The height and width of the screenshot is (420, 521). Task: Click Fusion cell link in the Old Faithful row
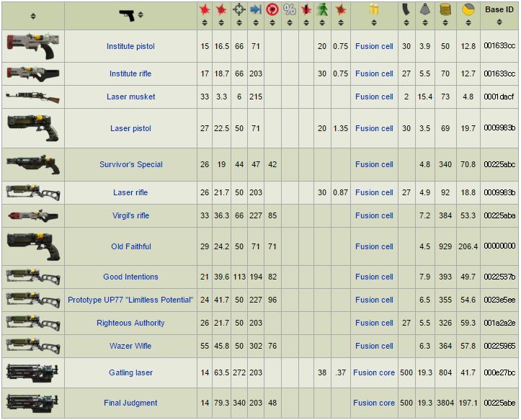(374, 246)
